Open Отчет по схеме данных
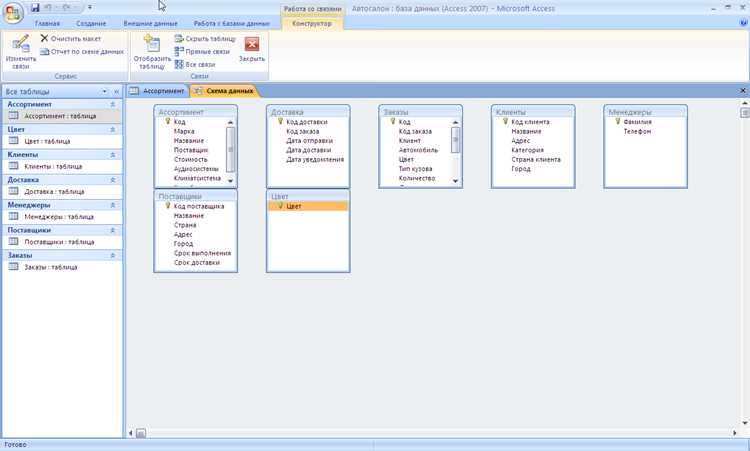Screen dimensions: 750x451 (x=82, y=51)
